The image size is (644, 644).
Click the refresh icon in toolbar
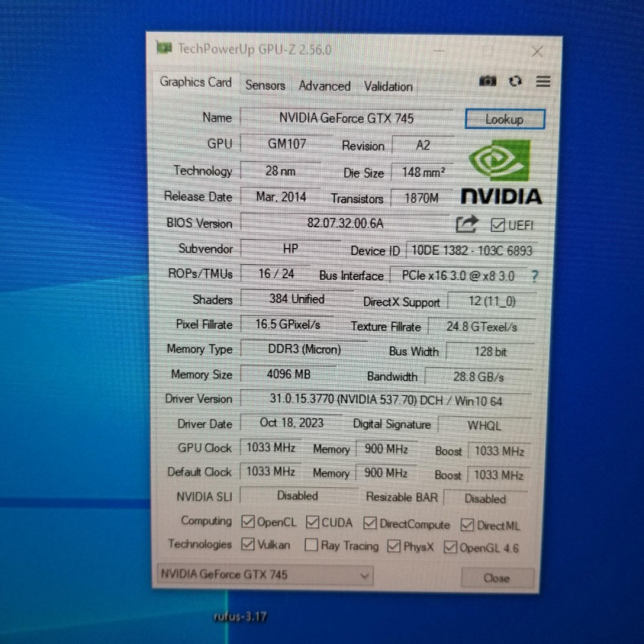pos(515,81)
